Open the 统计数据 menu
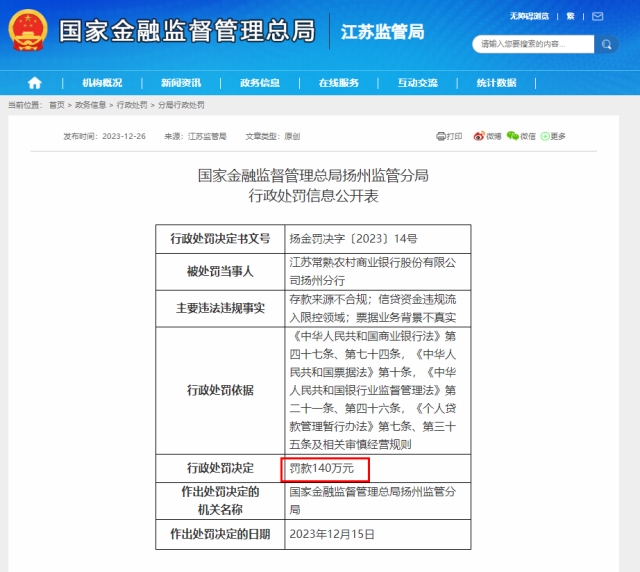The height and width of the screenshot is (572, 640). tap(497, 83)
